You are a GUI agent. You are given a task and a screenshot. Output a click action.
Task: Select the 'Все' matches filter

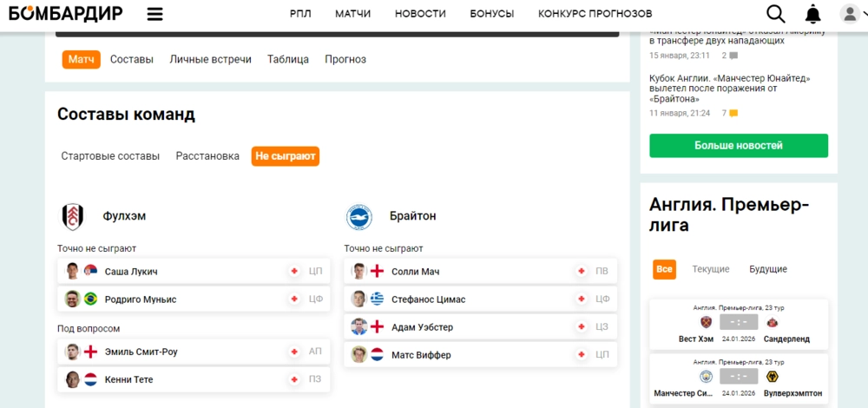pos(664,269)
